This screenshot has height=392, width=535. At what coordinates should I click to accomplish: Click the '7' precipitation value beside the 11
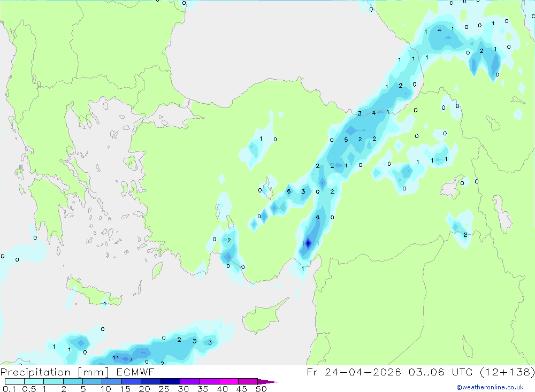click(131, 359)
